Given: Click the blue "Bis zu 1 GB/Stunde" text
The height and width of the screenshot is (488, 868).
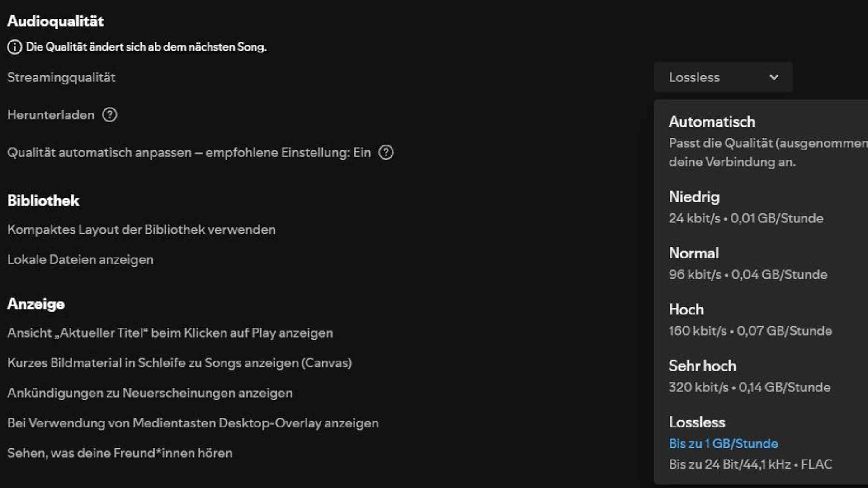Looking at the screenshot, I should click(x=723, y=444).
